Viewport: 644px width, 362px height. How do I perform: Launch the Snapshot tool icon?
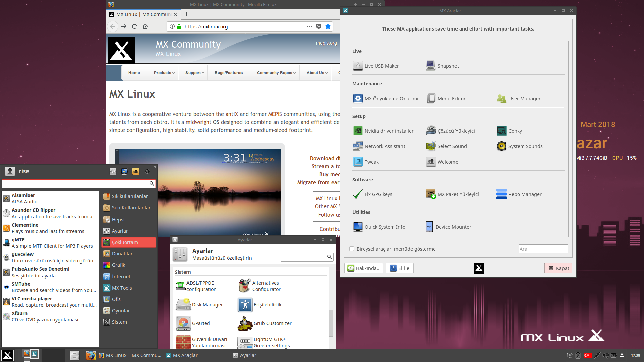coord(431,66)
